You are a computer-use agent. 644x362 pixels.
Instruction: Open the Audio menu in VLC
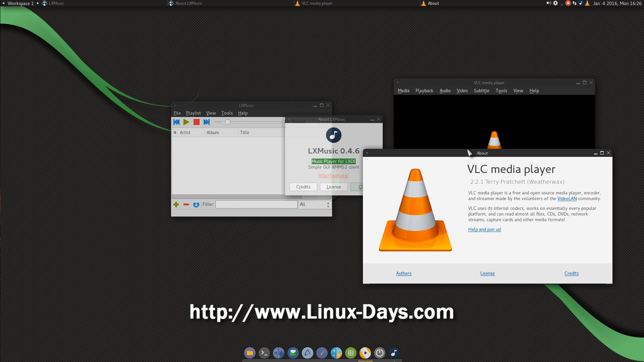click(445, 90)
